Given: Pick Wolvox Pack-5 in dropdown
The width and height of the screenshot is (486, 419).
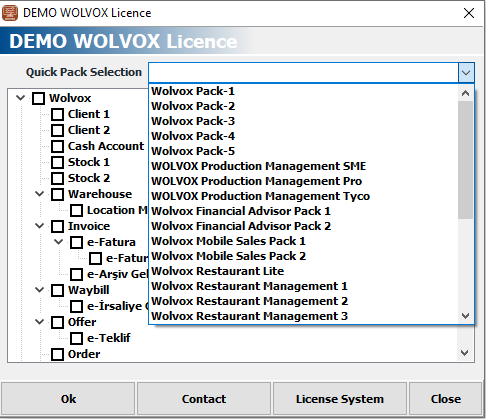Looking at the screenshot, I should coord(303,151).
